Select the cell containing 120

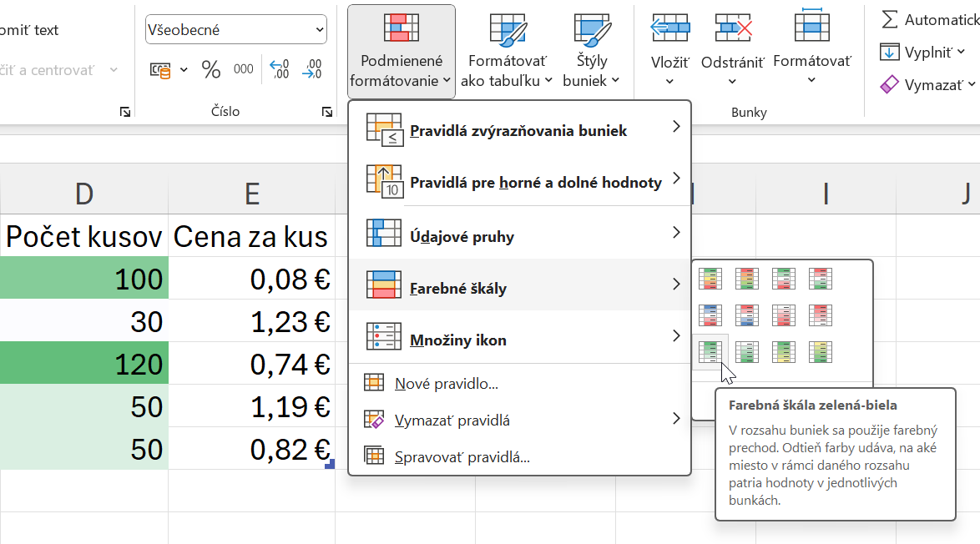click(x=84, y=363)
